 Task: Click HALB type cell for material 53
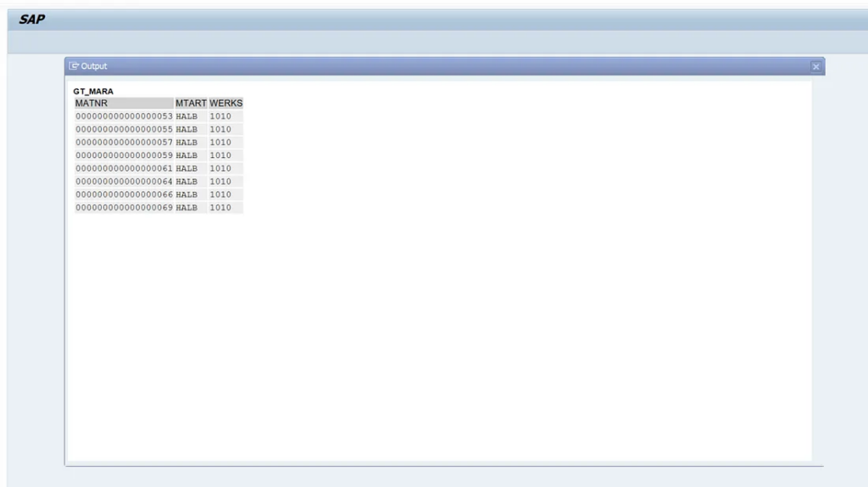(186, 116)
